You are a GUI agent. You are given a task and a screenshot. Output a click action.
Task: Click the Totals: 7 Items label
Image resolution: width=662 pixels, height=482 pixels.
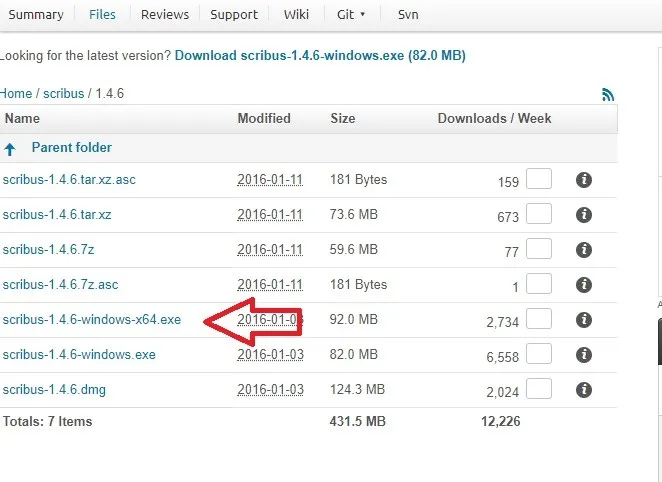[x=47, y=422]
